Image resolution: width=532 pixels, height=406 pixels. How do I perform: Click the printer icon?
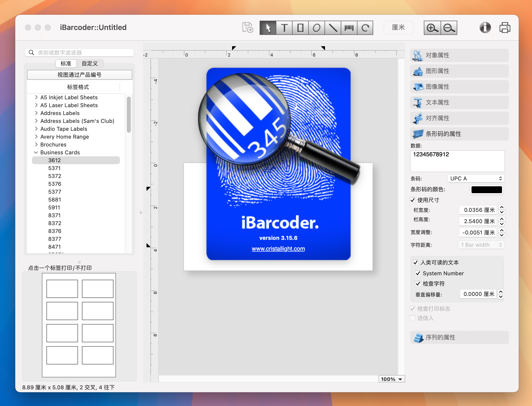pyautogui.click(x=505, y=28)
